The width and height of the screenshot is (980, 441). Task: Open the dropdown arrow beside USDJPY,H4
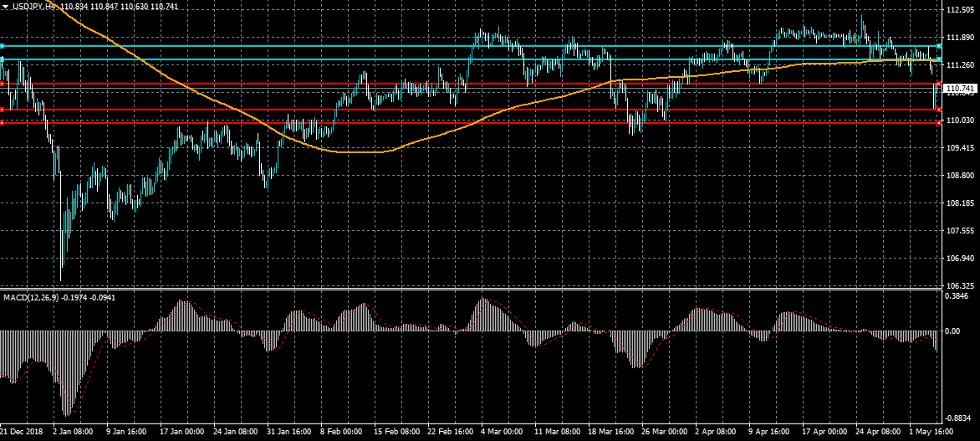(5, 6)
